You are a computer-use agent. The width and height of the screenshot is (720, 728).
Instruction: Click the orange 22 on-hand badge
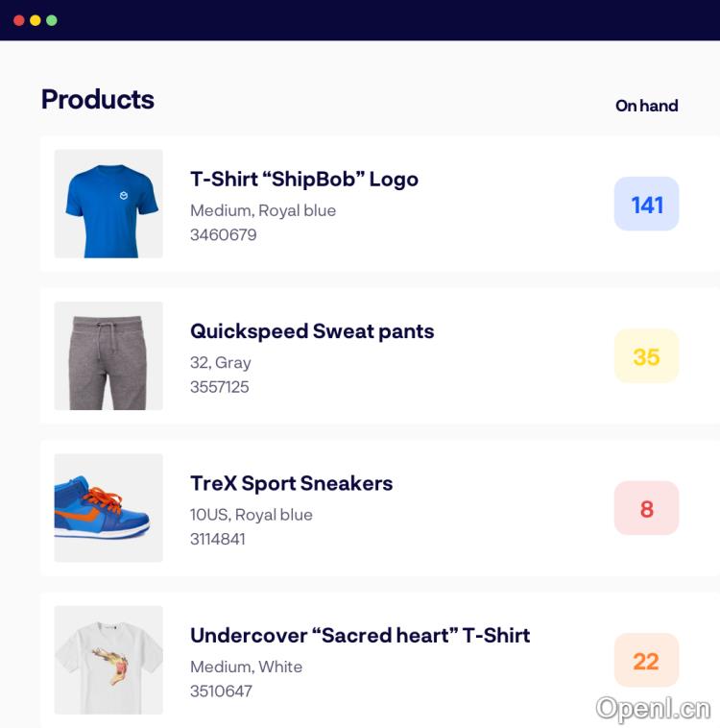click(646, 660)
